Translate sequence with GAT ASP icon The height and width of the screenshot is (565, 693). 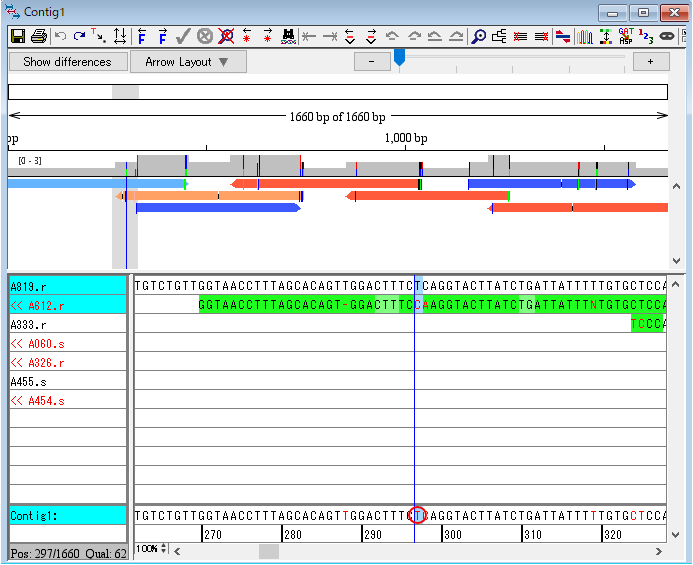[x=626, y=36]
